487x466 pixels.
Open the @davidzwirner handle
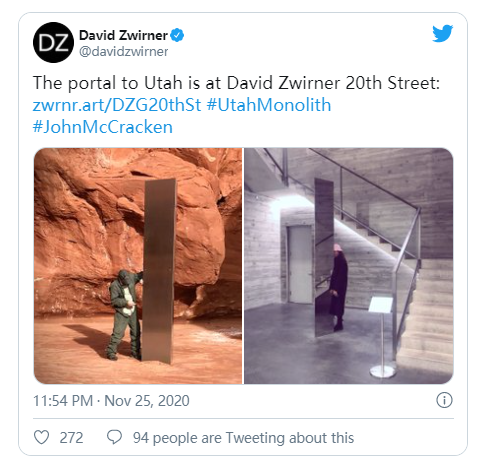(124, 52)
